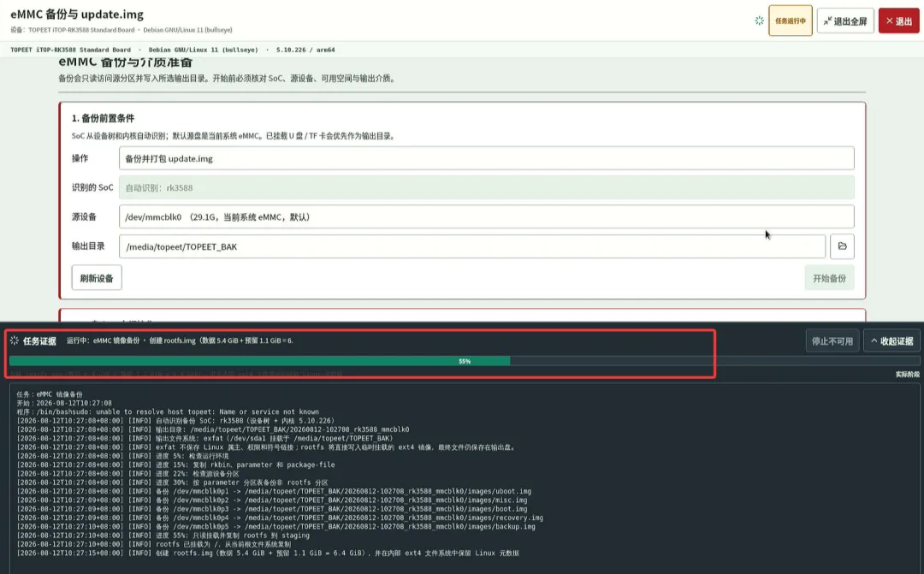Click the spinning task indicator in header
Image resolution: width=924 pixels, height=574 pixels.
759,21
